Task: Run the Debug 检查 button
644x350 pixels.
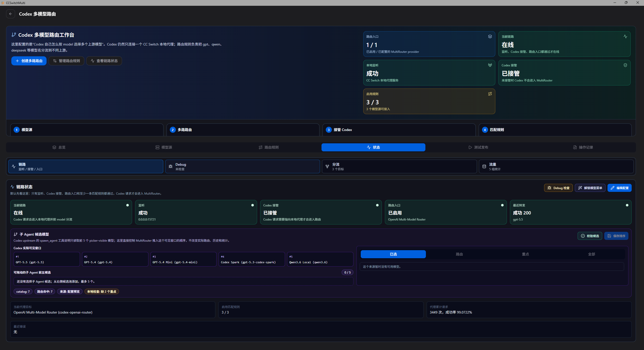Action: point(558,188)
